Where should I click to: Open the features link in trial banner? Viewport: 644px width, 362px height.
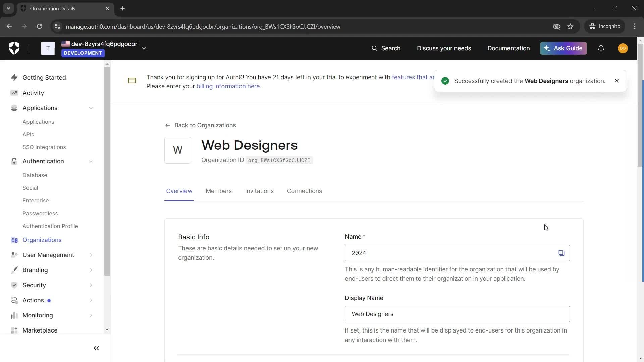(x=413, y=77)
